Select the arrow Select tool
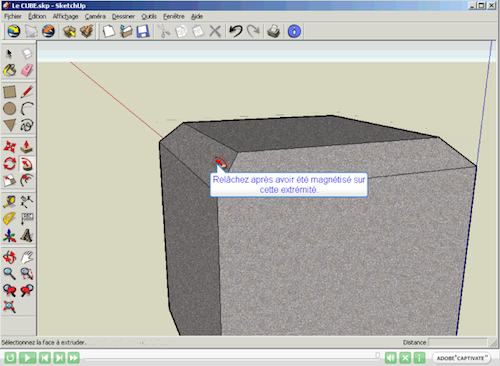The image size is (500, 366). click(9, 53)
